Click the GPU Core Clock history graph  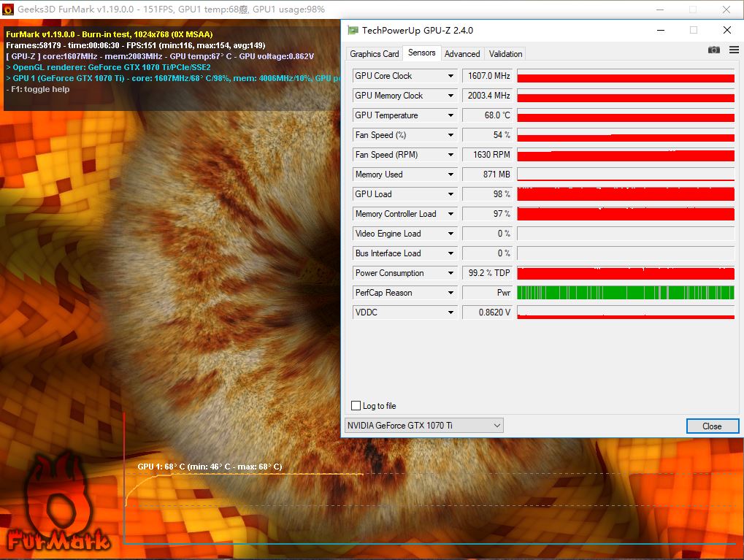coord(626,76)
